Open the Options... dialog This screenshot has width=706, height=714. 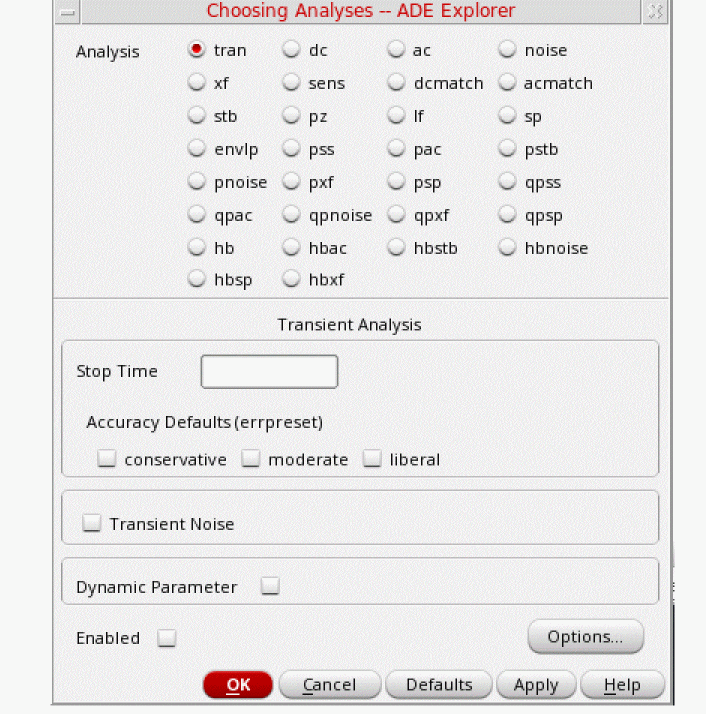[x=586, y=637]
